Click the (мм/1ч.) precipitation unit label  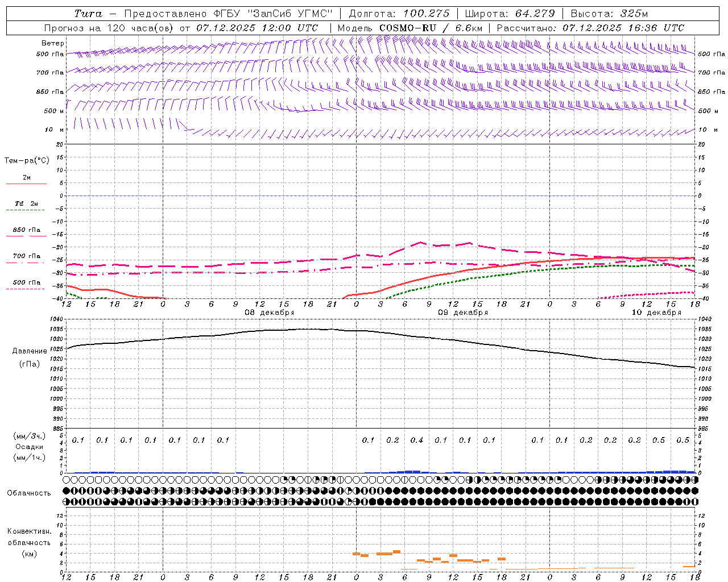pyautogui.click(x=30, y=458)
